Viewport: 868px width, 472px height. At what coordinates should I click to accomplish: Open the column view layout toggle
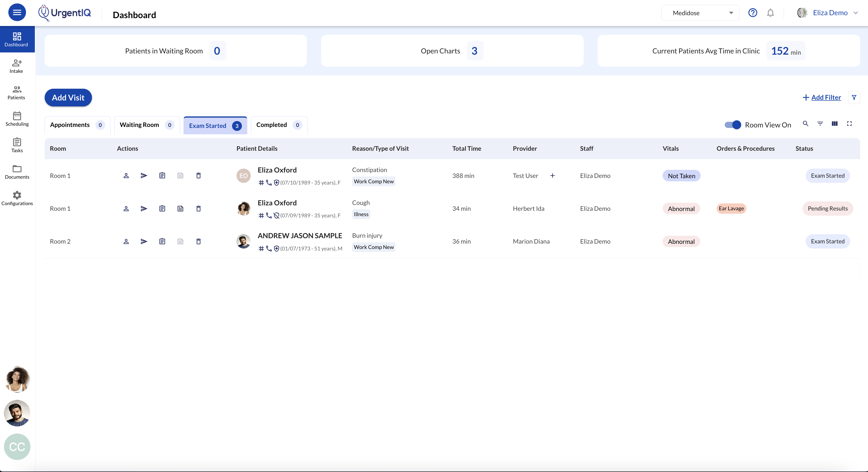[x=835, y=124]
